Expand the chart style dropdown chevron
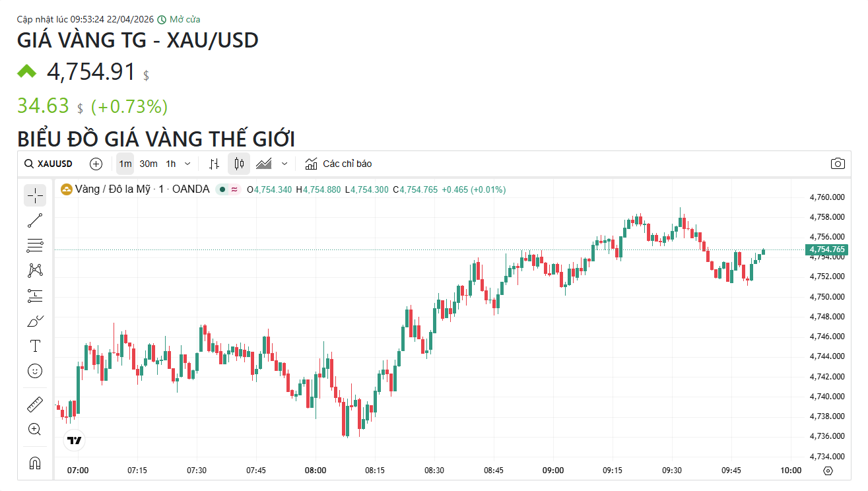Viewport: 868px width, 491px height. tap(284, 164)
